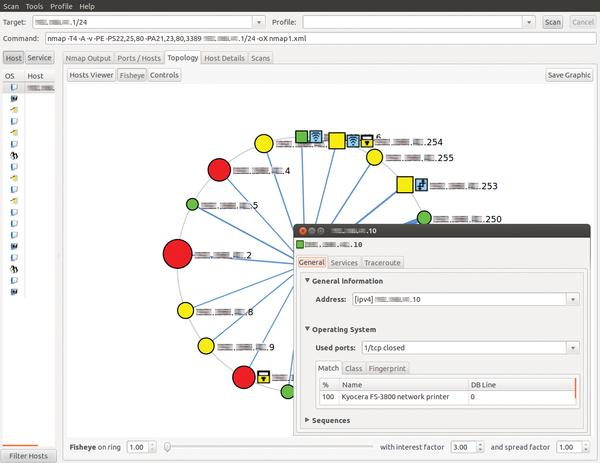Image resolution: width=600 pixels, height=463 pixels.
Task: Click the green host node labeled .250
Action: 424,218
